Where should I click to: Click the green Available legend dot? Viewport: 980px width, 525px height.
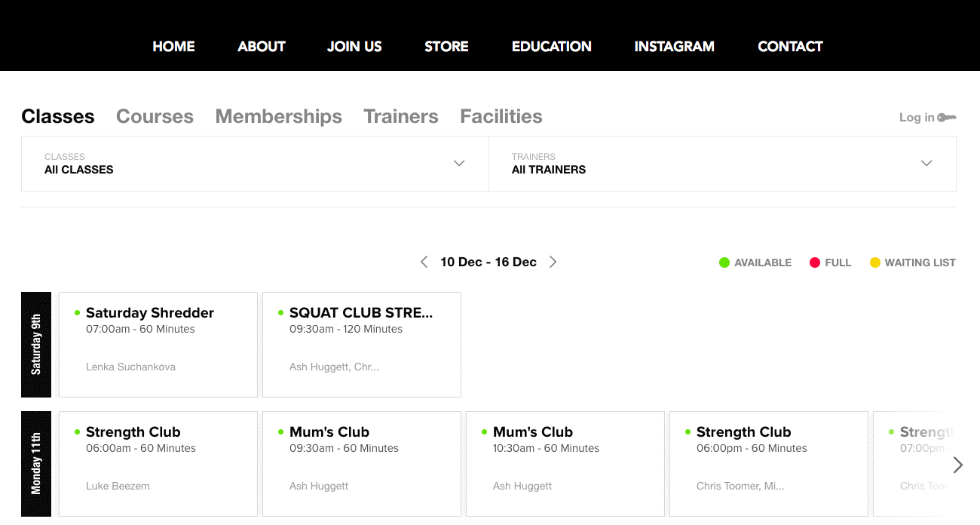[x=724, y=262]
